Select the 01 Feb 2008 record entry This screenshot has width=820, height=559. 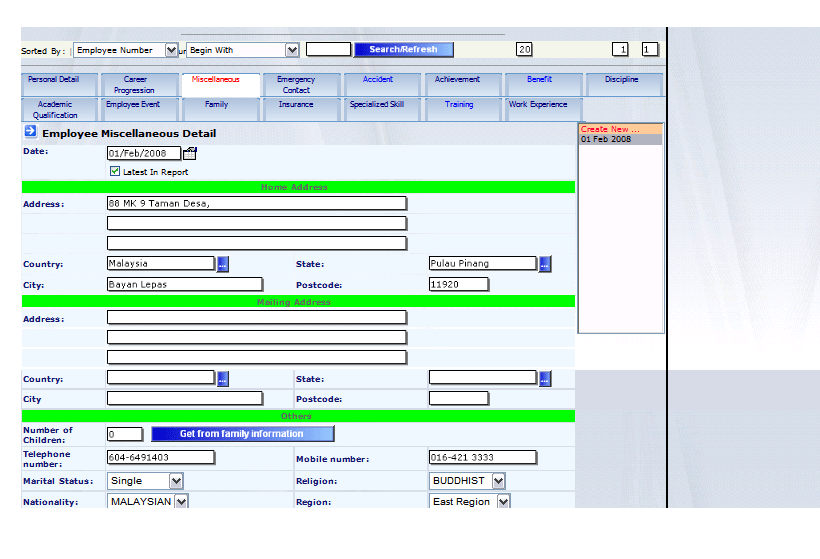tap(606, 140)
